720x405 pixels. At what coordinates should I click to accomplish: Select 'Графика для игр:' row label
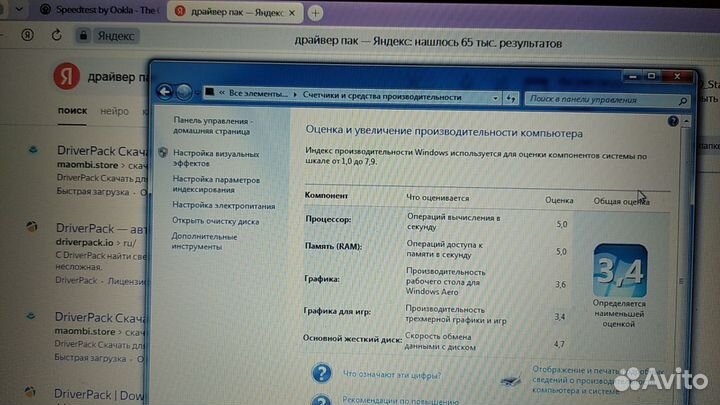click(337, 311)
